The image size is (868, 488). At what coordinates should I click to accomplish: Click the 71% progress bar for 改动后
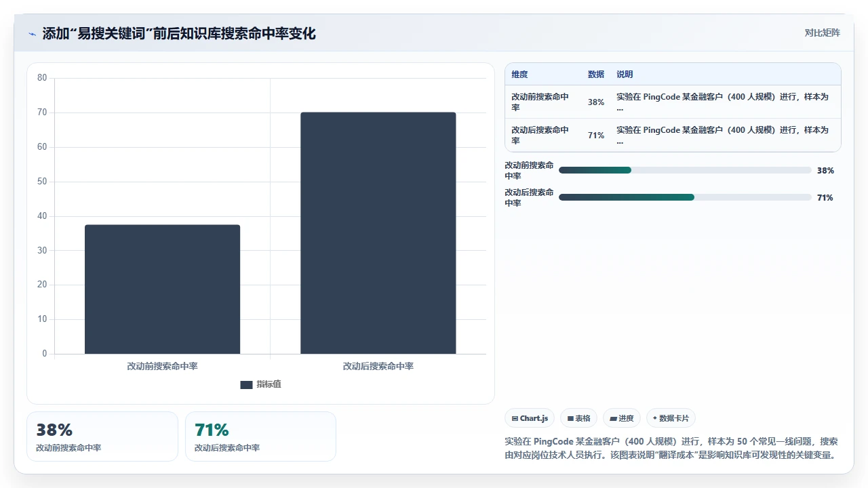point(685,197)
